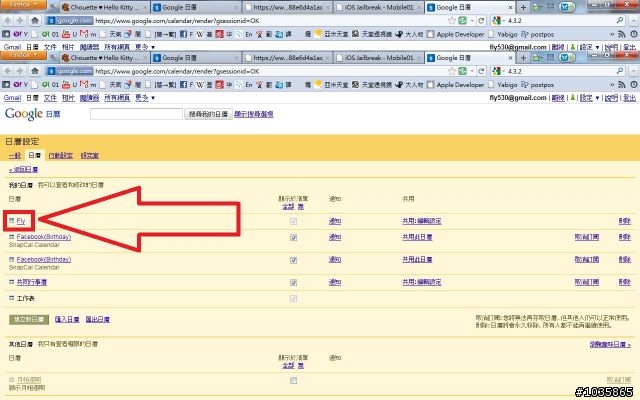Click the clock icon in the lower bookmarks bar
The width and height of the screenshot is (640, 400).
pos(633,85)
